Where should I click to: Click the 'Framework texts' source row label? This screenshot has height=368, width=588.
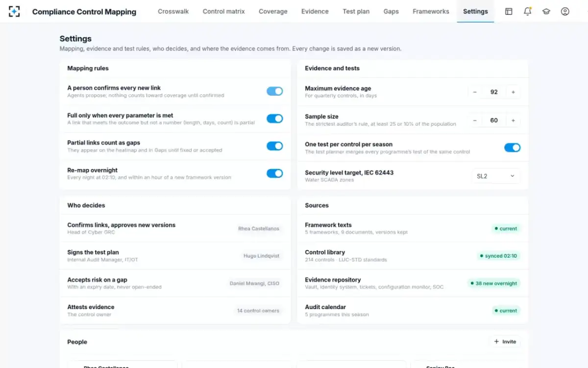coord(328,225)
